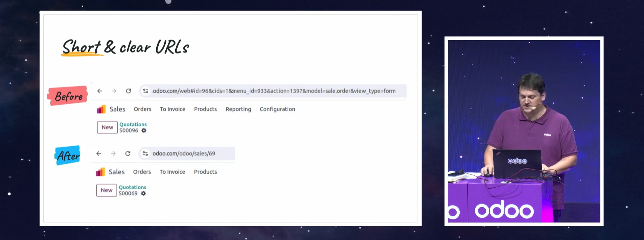644x240 pixels.
Task: Click the forward arrow in the Before browser bar
Action: (x=114, y=91)
